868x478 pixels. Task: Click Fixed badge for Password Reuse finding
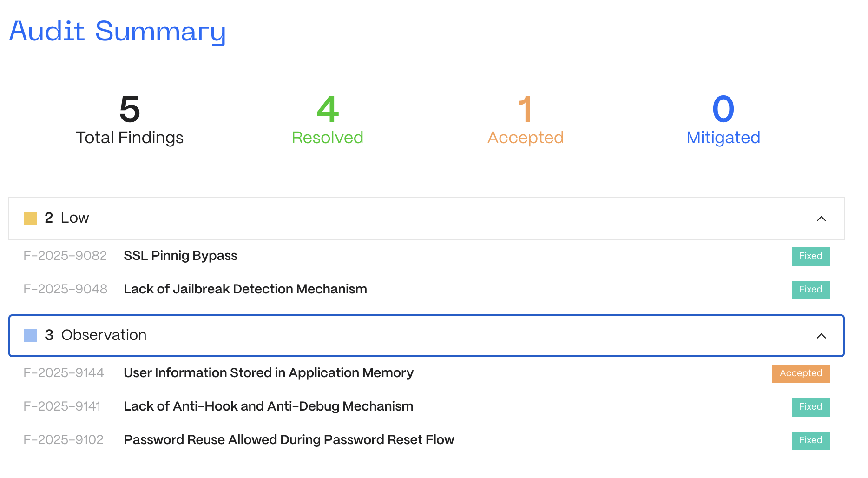pos(810,440)
